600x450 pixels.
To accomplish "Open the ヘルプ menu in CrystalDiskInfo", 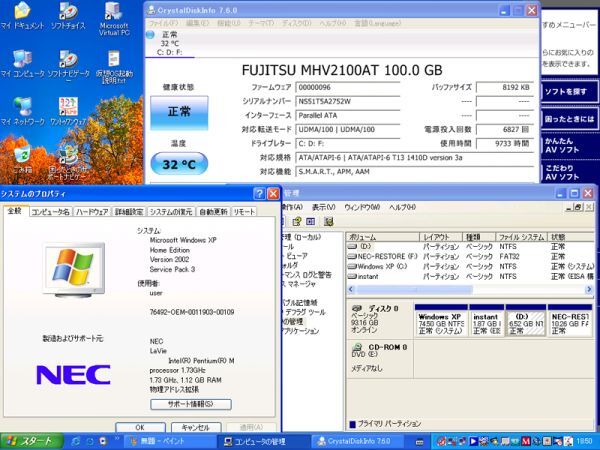I will point(333,23).
